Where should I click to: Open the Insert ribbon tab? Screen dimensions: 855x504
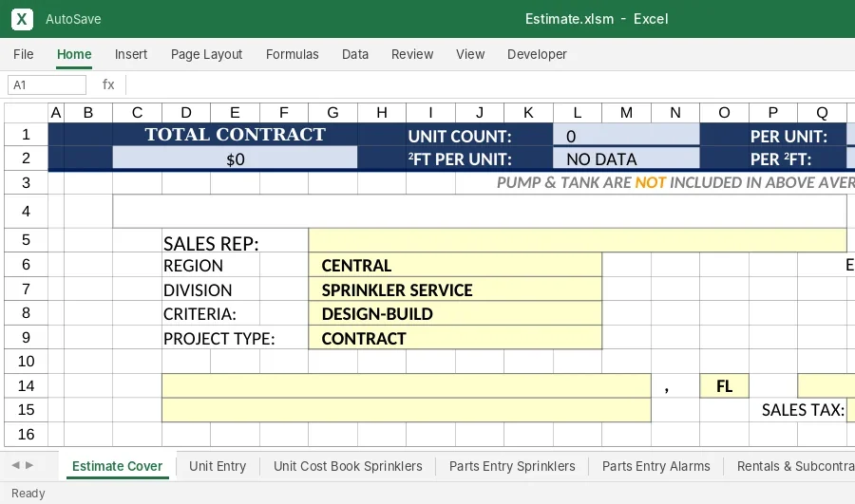131,54
